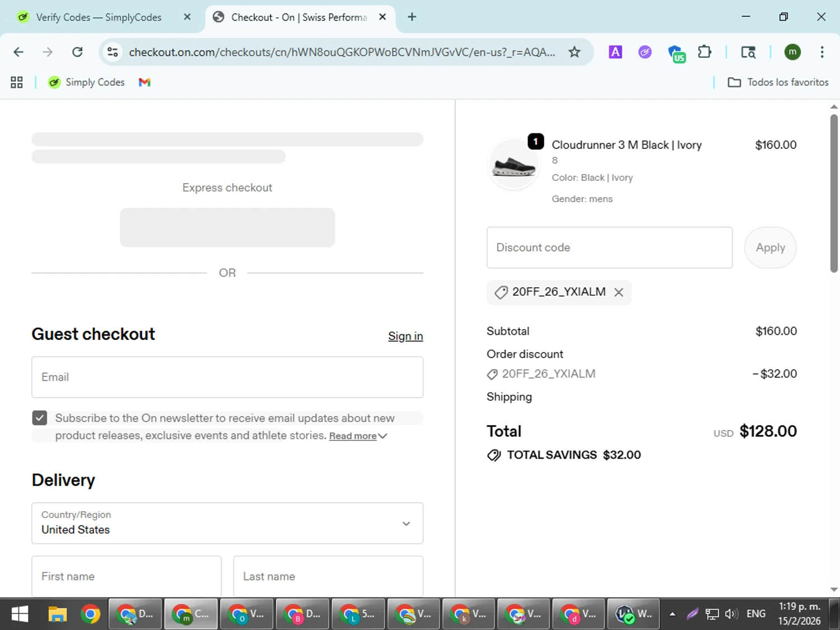Open the US-badged extension icon
This screenshot has height=630, width=840.
(676, 53)
